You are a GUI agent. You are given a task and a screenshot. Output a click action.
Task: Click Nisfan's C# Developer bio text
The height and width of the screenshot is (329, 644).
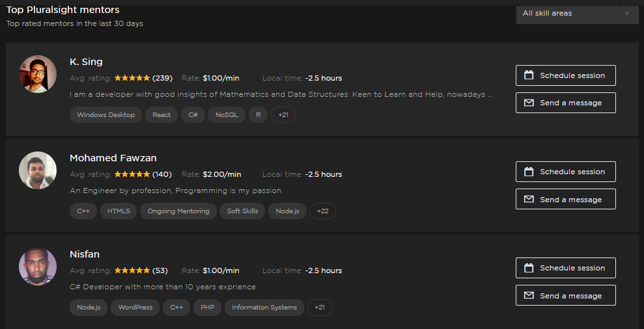point(163,287)
